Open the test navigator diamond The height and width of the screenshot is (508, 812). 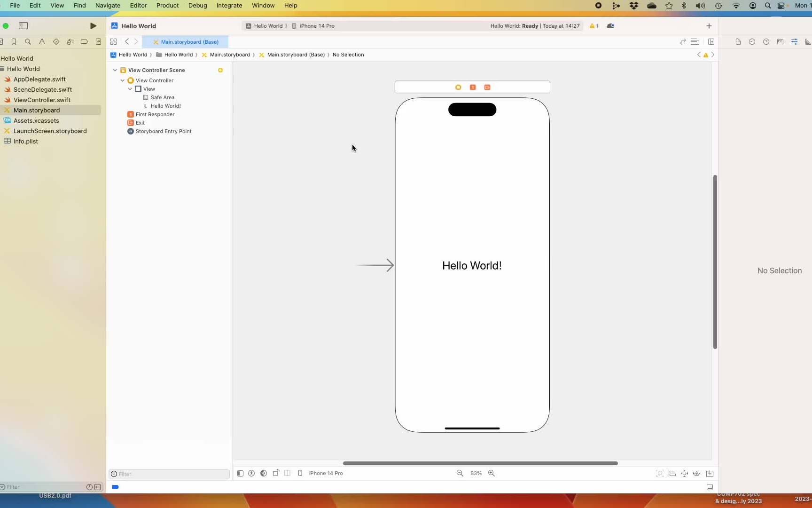coord(56,42)
